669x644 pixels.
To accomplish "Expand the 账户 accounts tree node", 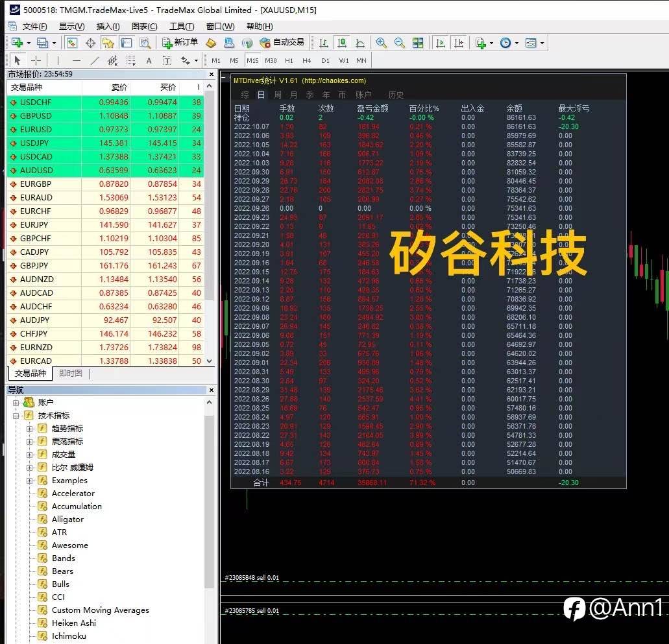I will (16, 403).
